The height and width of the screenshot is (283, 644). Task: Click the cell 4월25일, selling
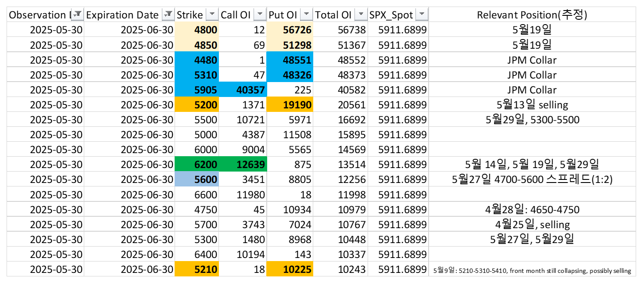point(532,224)
